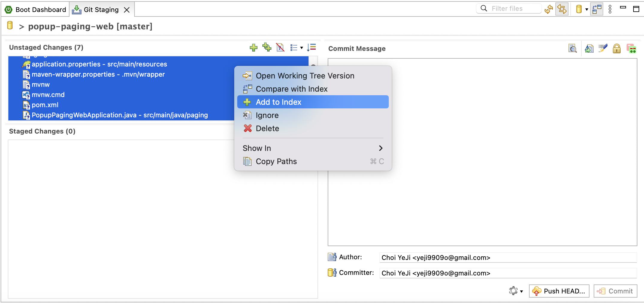Toggle compare mode in the view toolbar
644x303 pixels.
(x=597, y=9)
